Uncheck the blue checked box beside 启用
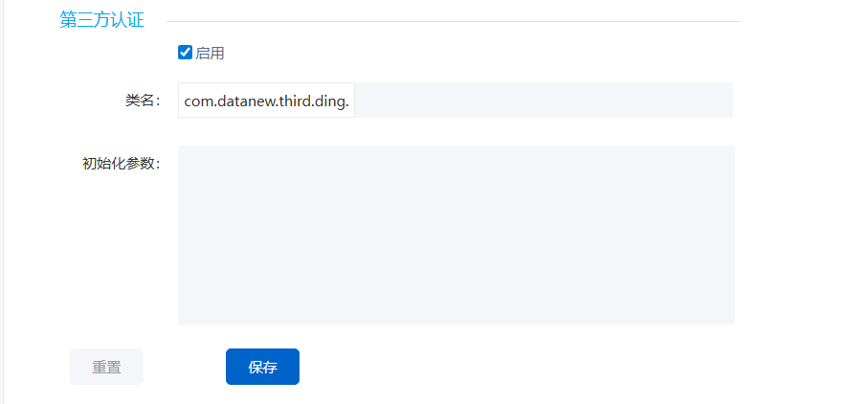Image resolution: width=868 pixels, height=404 pixels. pyautogui.click(x=186, y=53)
